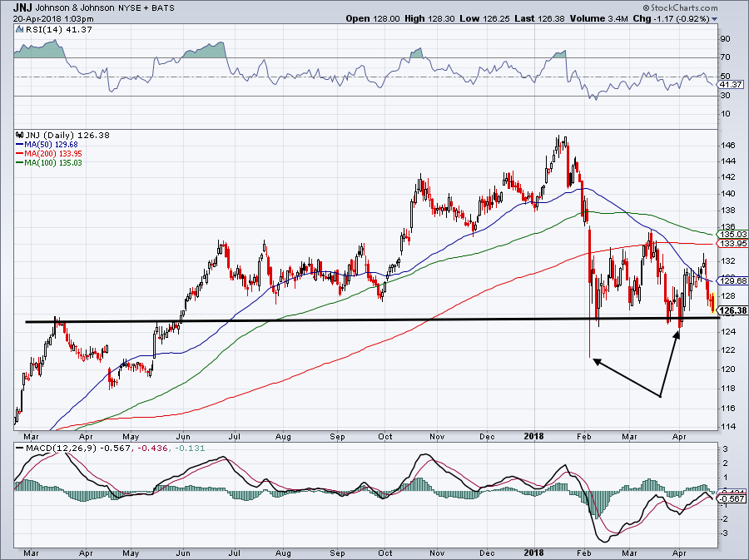
Task: Click the RSI(14) 41.37 indicator label
Action: [58, 30]
